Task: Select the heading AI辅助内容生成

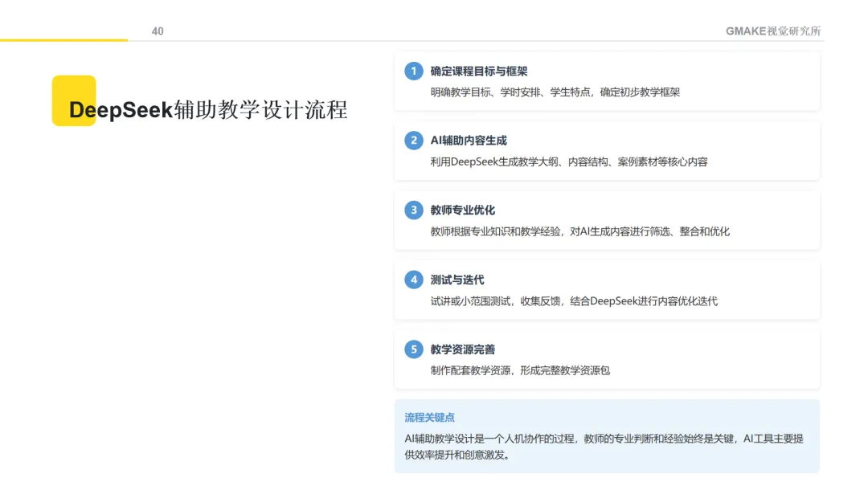Action: (469, 141)
